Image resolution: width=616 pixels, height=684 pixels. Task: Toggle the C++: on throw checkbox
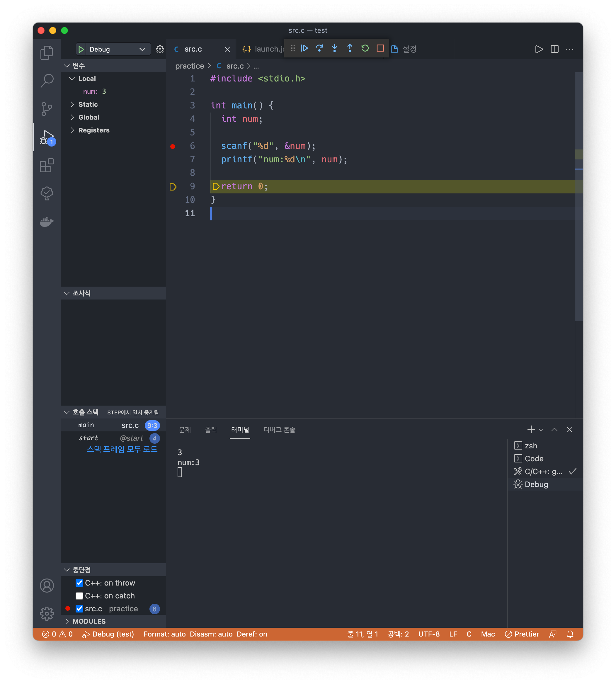point(79,583)
